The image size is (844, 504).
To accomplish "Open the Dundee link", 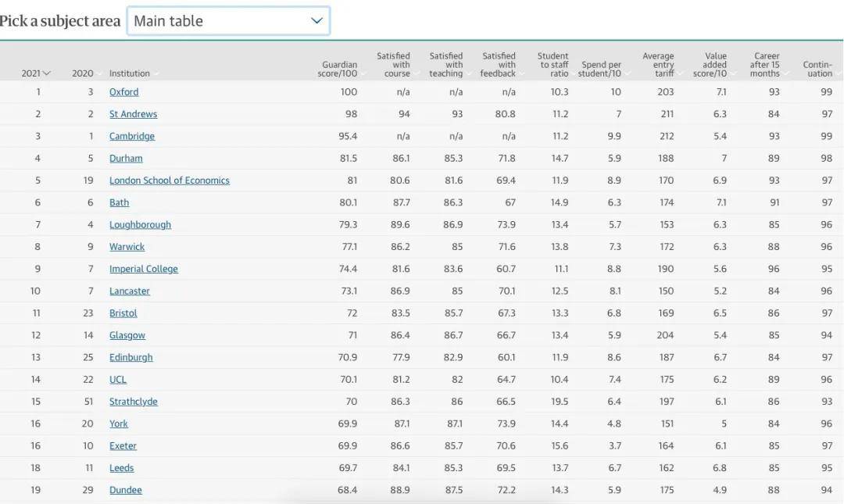I will 125,489.
